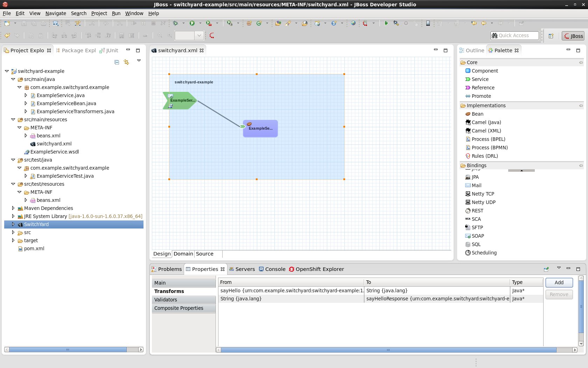Viewport: 588px width, 368px height.
Task: Select the Component tool in Palette
Action: click(481, 71)
